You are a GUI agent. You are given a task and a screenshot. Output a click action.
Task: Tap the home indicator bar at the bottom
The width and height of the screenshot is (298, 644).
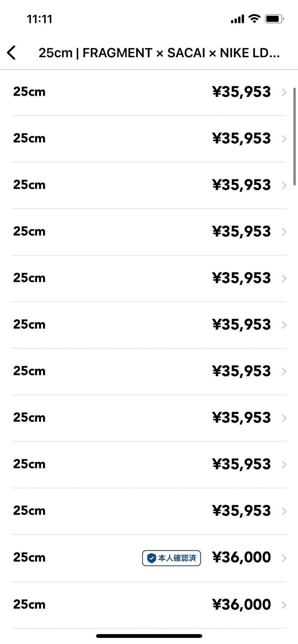tap(149, 636)
